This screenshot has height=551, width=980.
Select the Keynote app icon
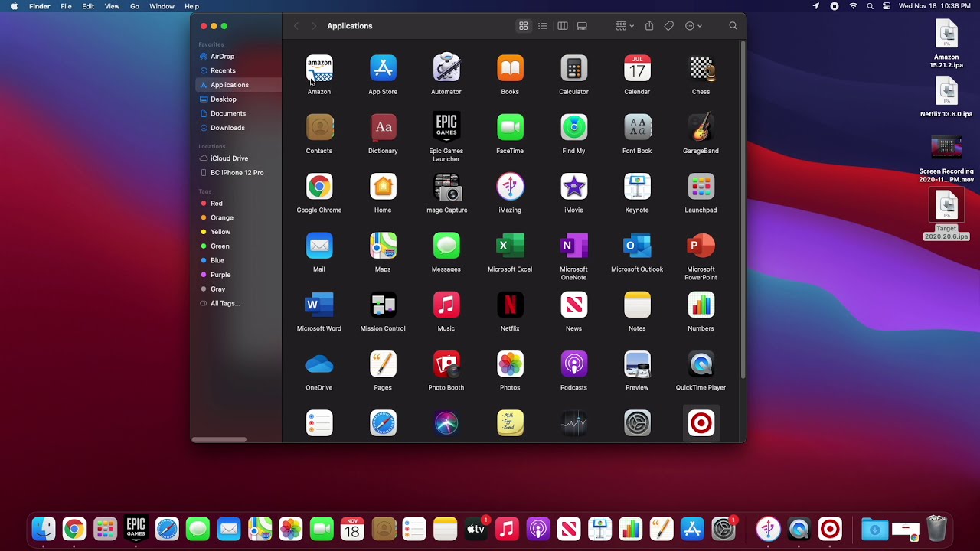coord(637,187)
